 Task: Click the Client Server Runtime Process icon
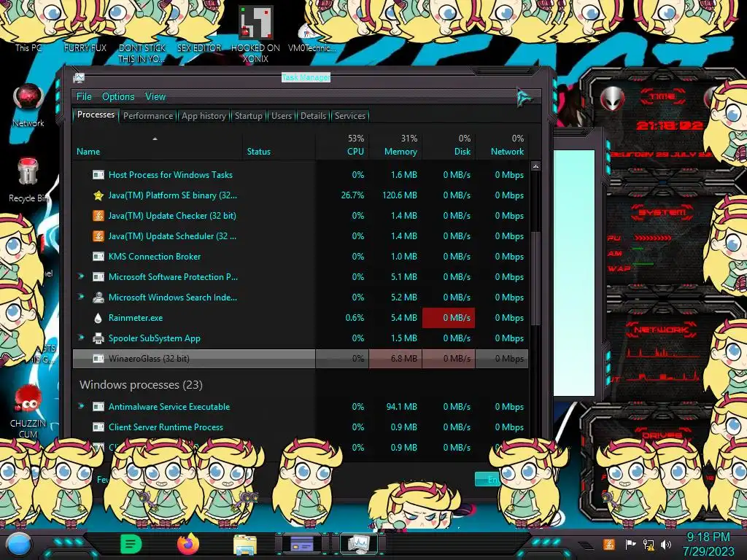pos(98,427)
